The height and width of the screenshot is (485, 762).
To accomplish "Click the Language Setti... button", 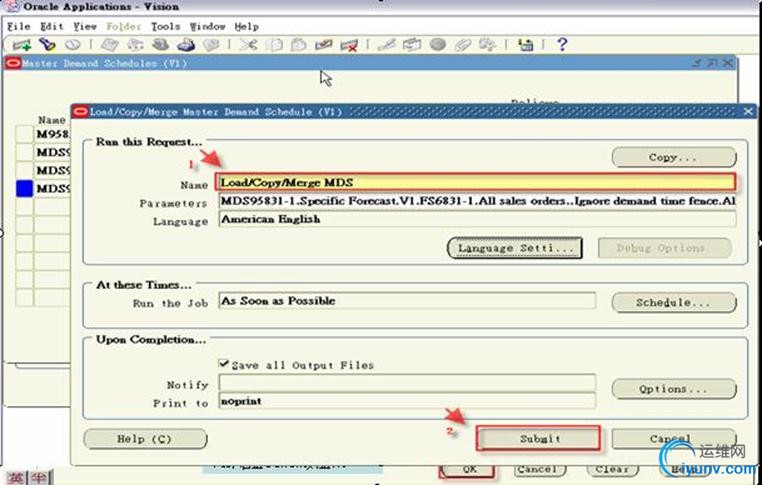I will 515,248.
